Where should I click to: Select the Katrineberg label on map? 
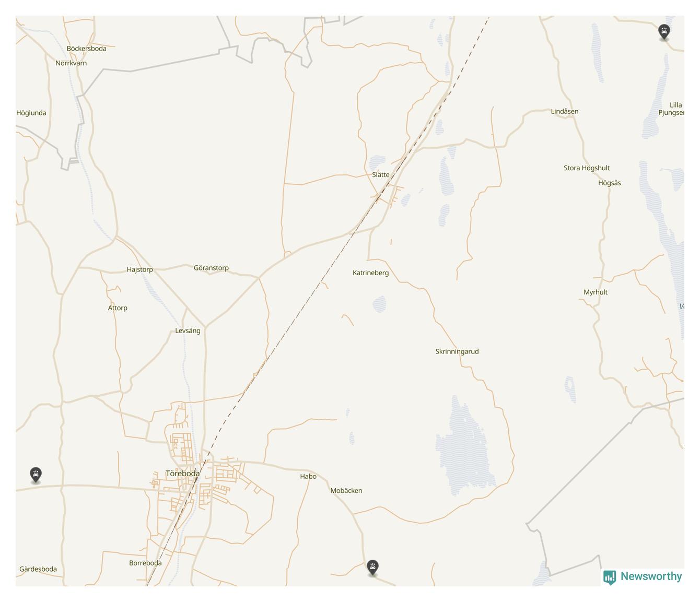click(371, 273)
